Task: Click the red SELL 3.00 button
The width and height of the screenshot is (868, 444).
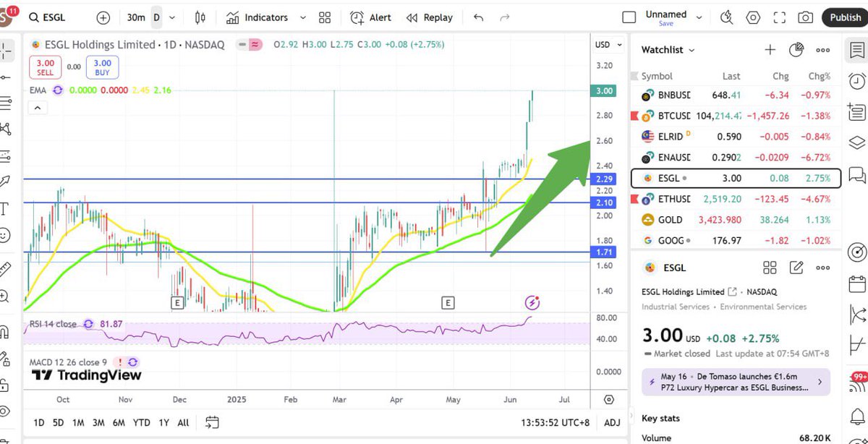Action: (45, 67)
